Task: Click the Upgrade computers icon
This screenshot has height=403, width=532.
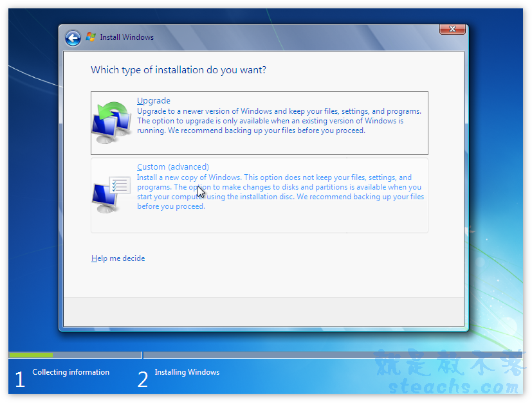Action: pos(112,123)
